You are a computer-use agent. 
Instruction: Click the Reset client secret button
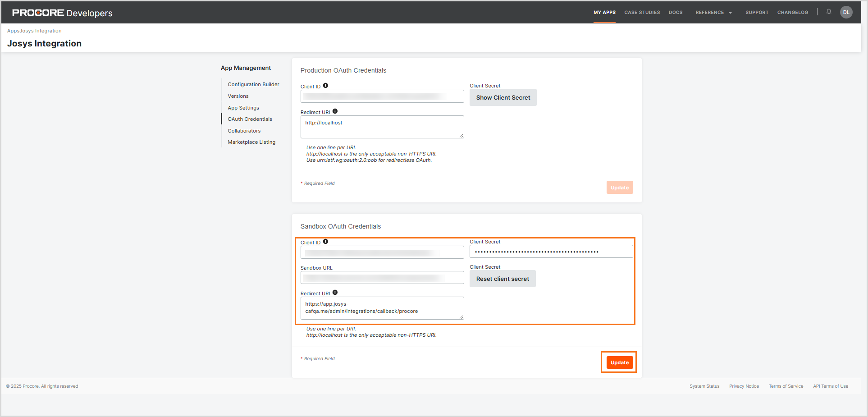503,279
